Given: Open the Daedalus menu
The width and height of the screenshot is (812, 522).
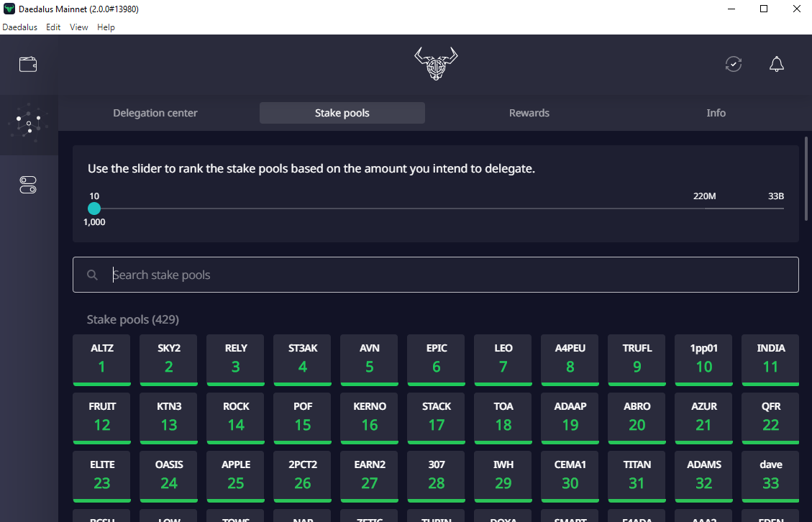Looking at the screenshot, I should pos(19,27).
